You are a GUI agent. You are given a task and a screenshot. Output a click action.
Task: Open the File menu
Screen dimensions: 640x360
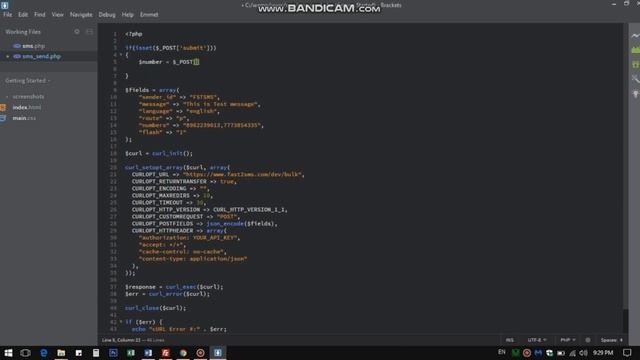click(7, 15)
